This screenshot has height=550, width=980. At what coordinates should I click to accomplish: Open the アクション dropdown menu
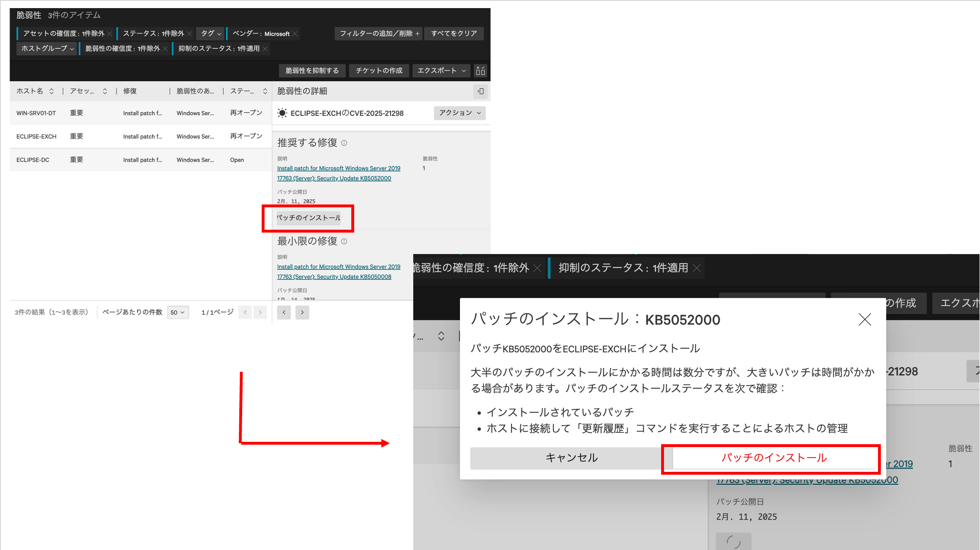459,113
